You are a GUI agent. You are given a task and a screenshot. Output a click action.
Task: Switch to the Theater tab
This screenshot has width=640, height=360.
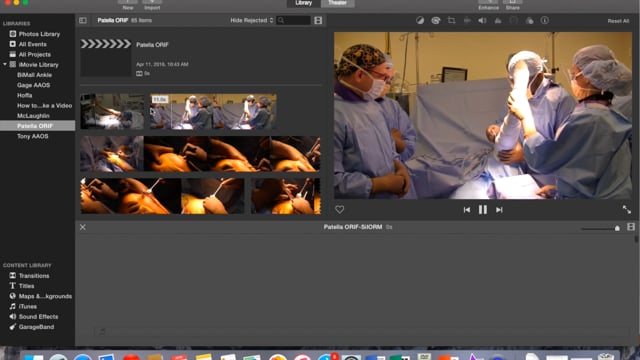tap(338, 3)
